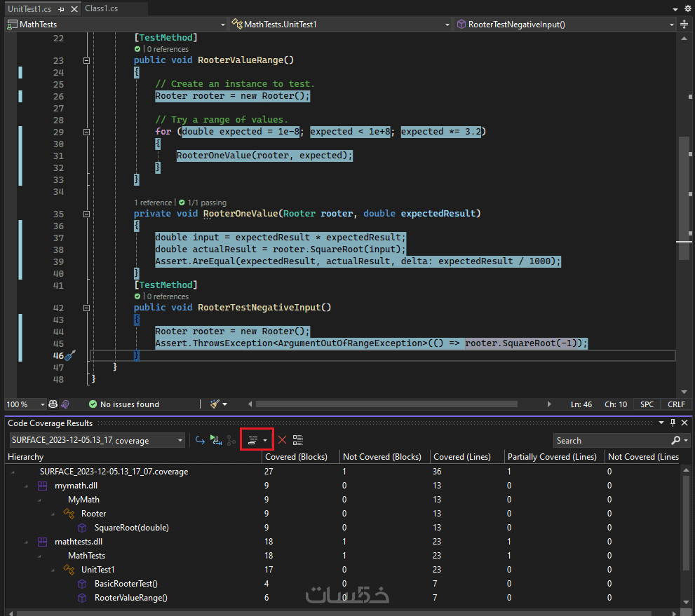
Task: Click the code cleanup broom icon
Action: pyautogui.click(x=215, y=404)
